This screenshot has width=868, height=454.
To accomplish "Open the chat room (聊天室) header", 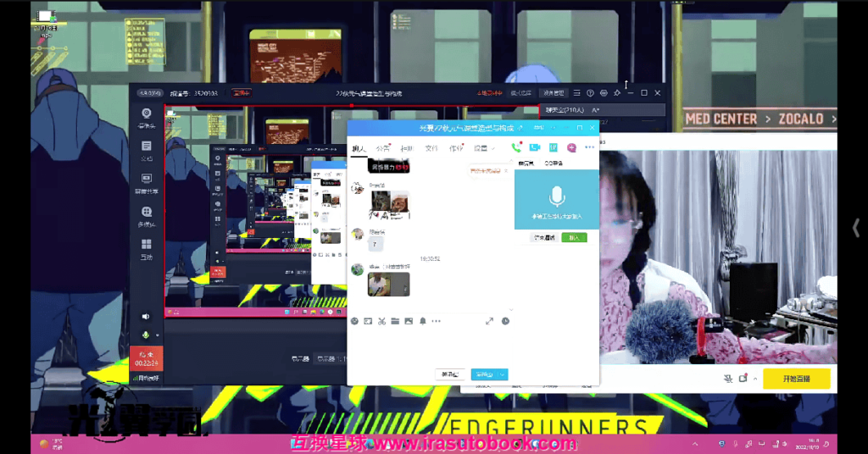I will [x=564, y=110].
